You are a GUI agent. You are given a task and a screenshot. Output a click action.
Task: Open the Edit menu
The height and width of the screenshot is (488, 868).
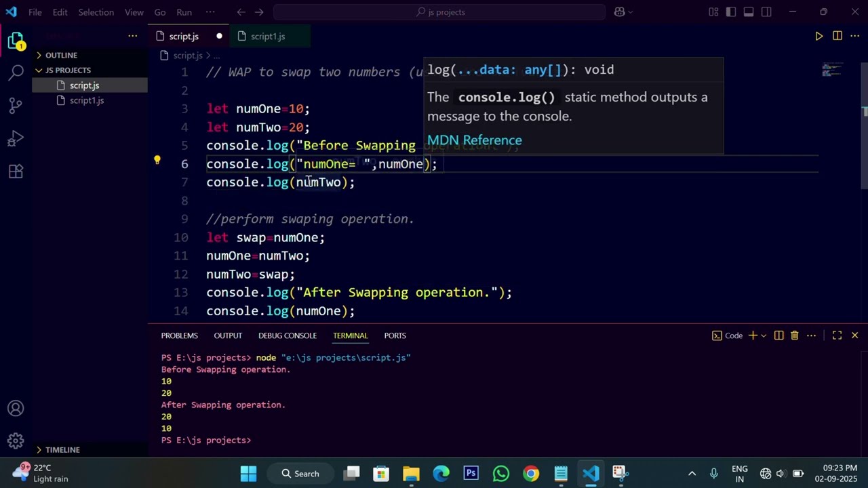pos(60,12)
